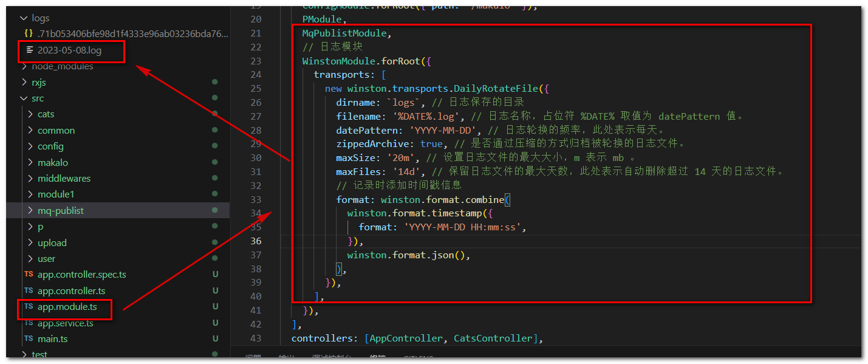Click the TS icon beside app.module.ts

click(28, 306)
